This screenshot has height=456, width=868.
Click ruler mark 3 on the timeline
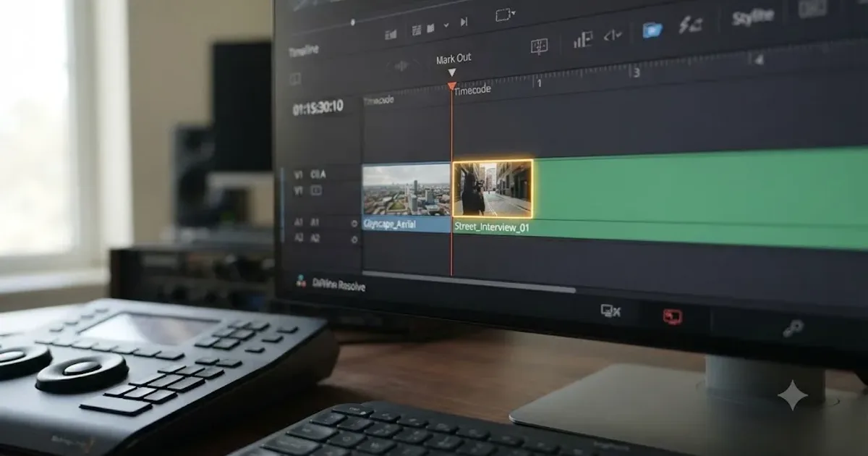click(x=637, y=72)
